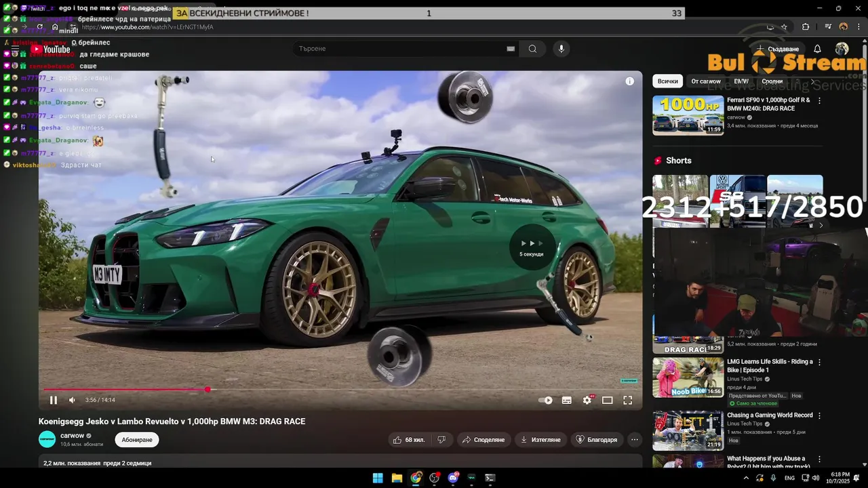Viewport: 868px width, 488px height.
Task: Open the terminal icon in taskbar
Action: click(x=490, y=478)
